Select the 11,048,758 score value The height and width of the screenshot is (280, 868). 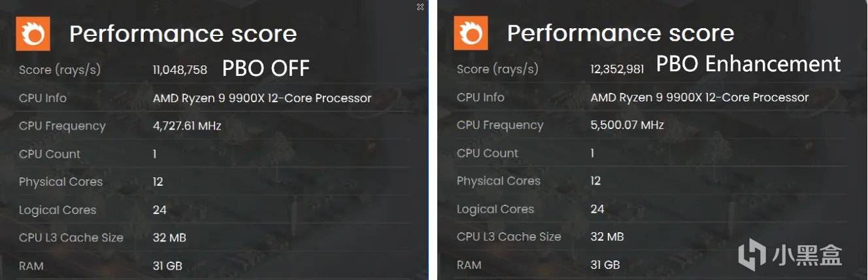pos(180,70)
